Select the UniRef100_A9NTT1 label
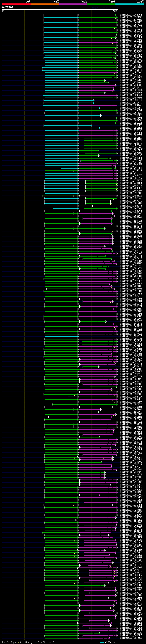 click(131, 70)
